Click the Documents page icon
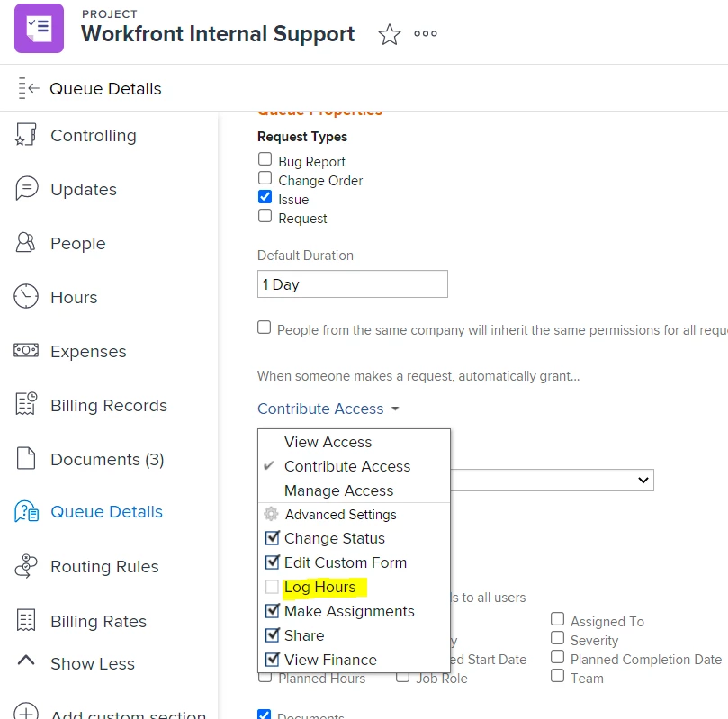The width and height of the screenshot is (728, 719). [26, 458]
